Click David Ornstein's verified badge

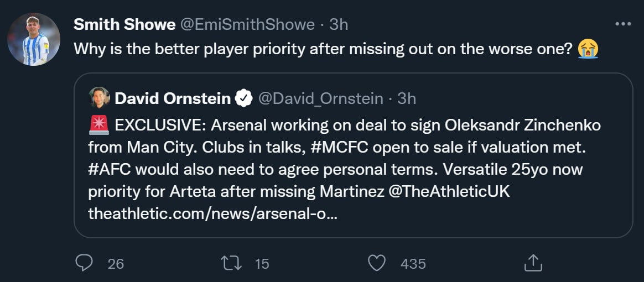(243, 98)
